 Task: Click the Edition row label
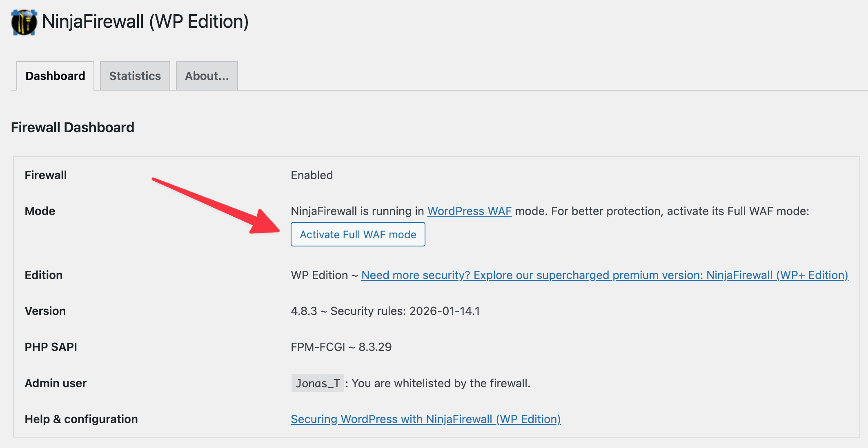click(x=43, y=275)
